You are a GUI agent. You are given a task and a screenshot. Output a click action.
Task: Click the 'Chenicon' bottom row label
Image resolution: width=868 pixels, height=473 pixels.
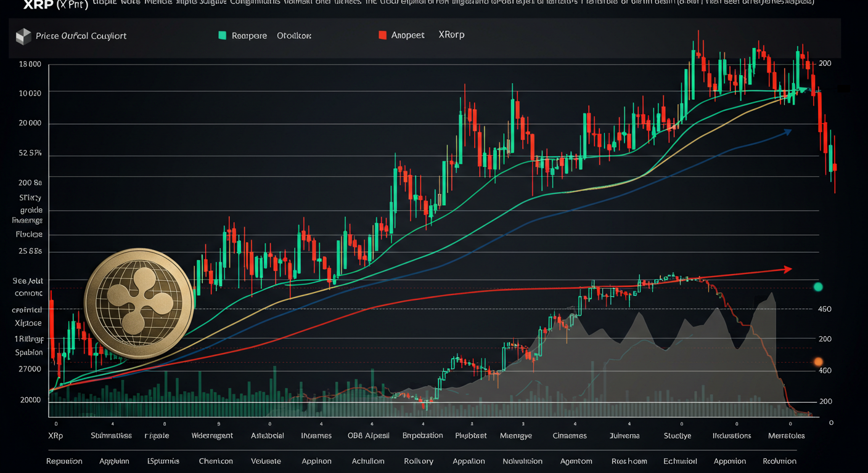(x=216, y=461)
